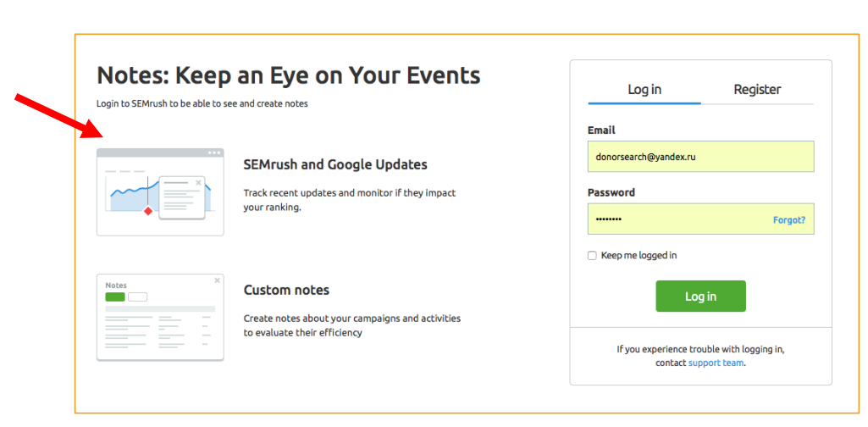Click the three dots in the chart window
This screenshot has width=868, height=427.
[x=213, y=152]
